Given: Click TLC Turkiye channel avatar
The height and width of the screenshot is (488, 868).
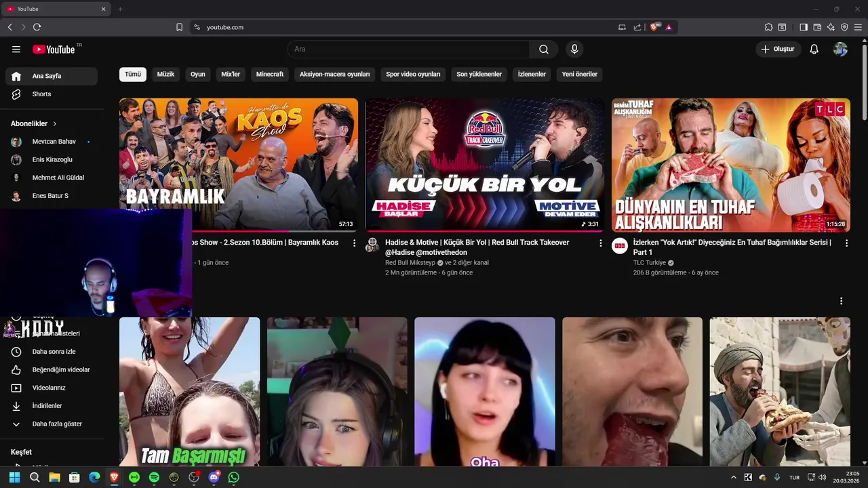Looking at the screenshot, I should click(620, 245).
